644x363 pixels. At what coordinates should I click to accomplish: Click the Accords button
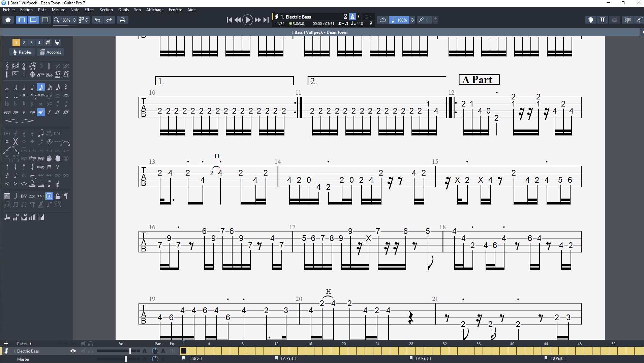coord(51,52)
